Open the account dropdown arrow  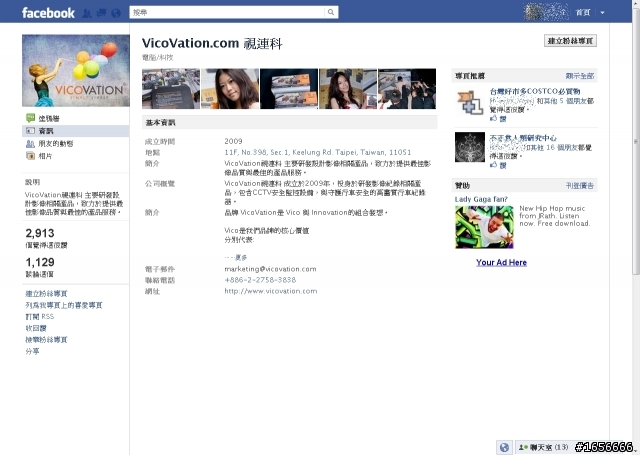click(602, 13)
